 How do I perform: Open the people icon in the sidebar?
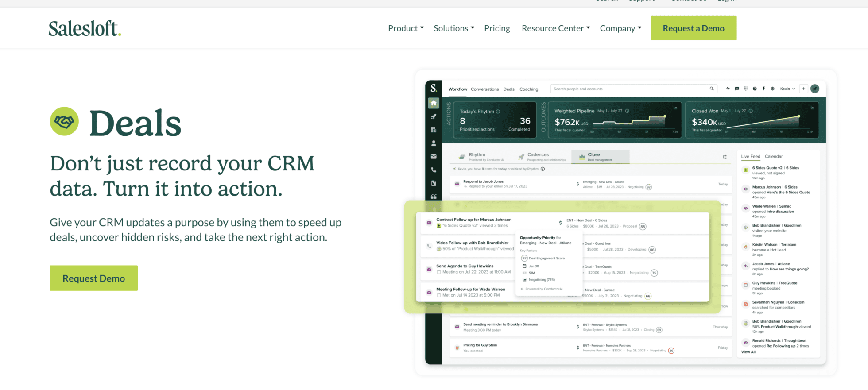(x=434, y=143)
